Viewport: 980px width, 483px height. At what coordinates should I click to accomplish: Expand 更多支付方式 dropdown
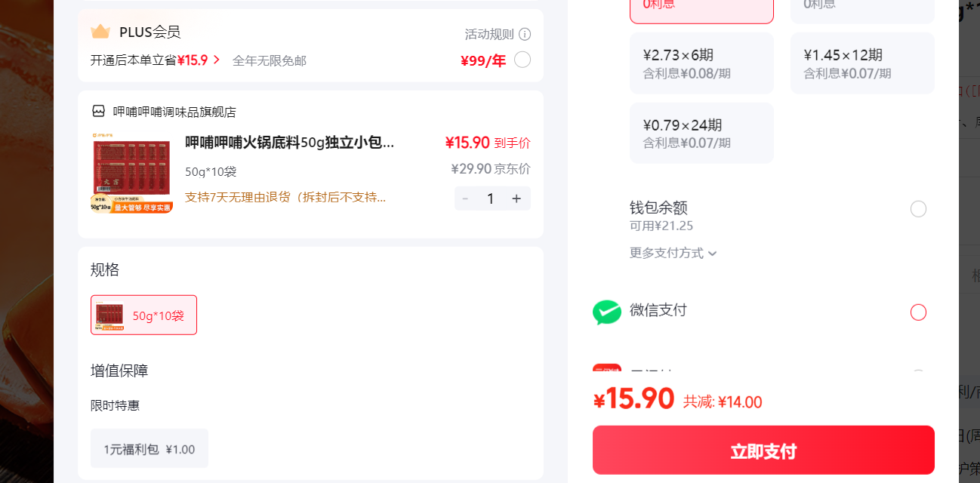(x=673, y=253)
